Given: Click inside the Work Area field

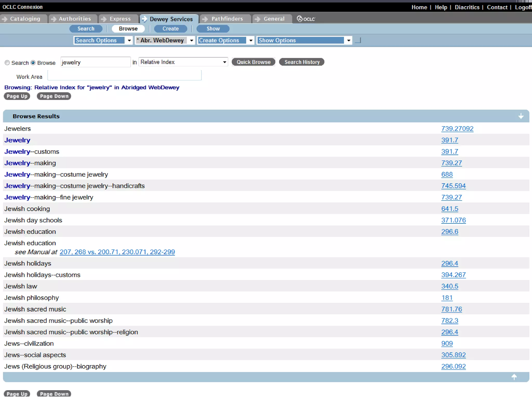Looking at the screenshot, I should click(x=124, y=76).
